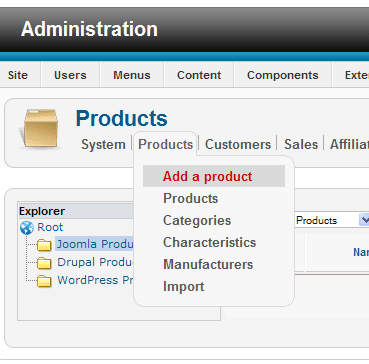The height and width of the screenshot is (364, 369).
Task: Open the partially visible Extensions menu
Action: click(x=357, y=75)
